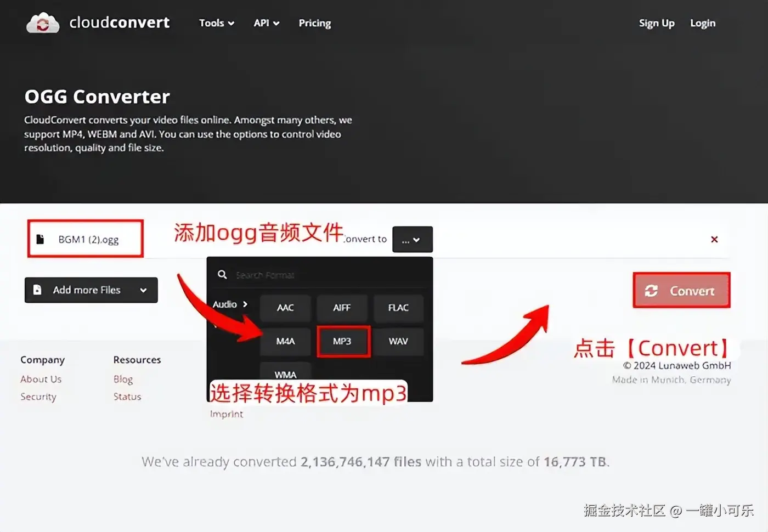The width and height of the screenshot is (768, 532).
Task: Click the Login link
Action: [x=703, y=23]
